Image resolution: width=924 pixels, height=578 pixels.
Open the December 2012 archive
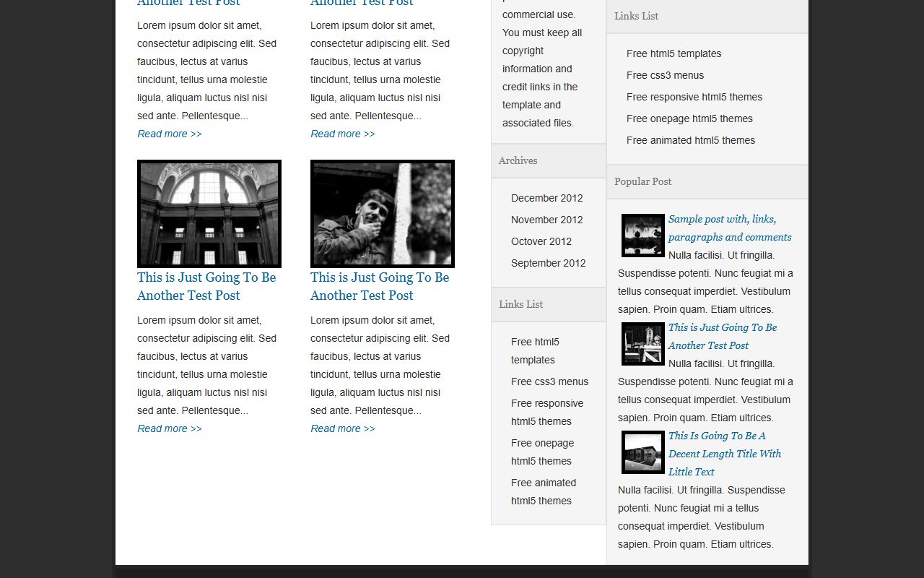(x=547, y=198)
